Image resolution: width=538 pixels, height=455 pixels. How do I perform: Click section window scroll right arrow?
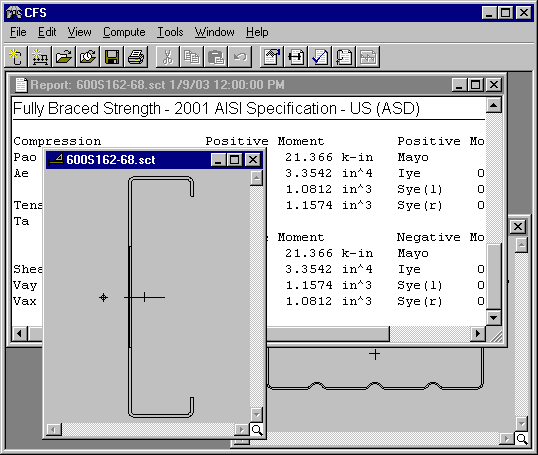tap(242, 430)
